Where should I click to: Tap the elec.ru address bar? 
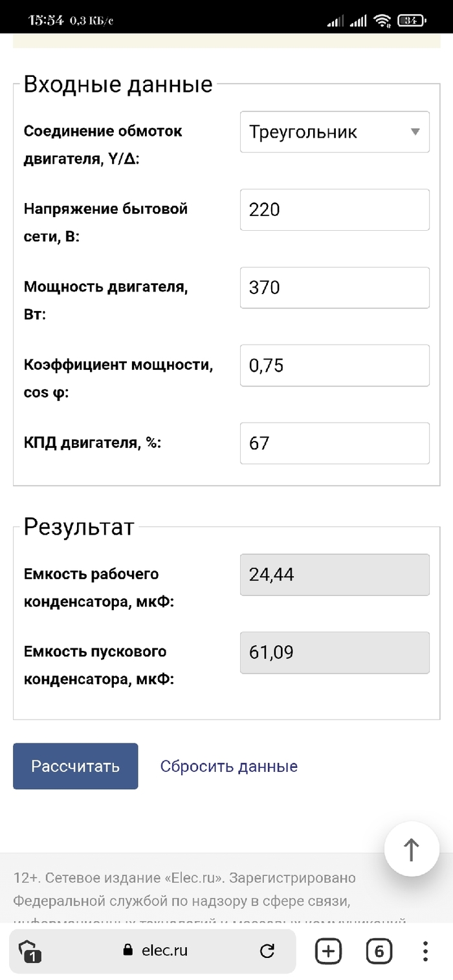pos(165,950)
